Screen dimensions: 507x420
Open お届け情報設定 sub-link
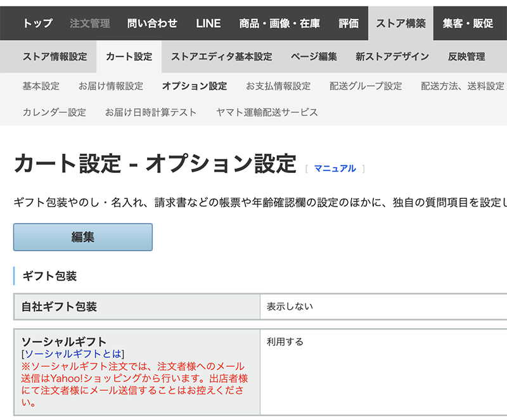point(110,86)
